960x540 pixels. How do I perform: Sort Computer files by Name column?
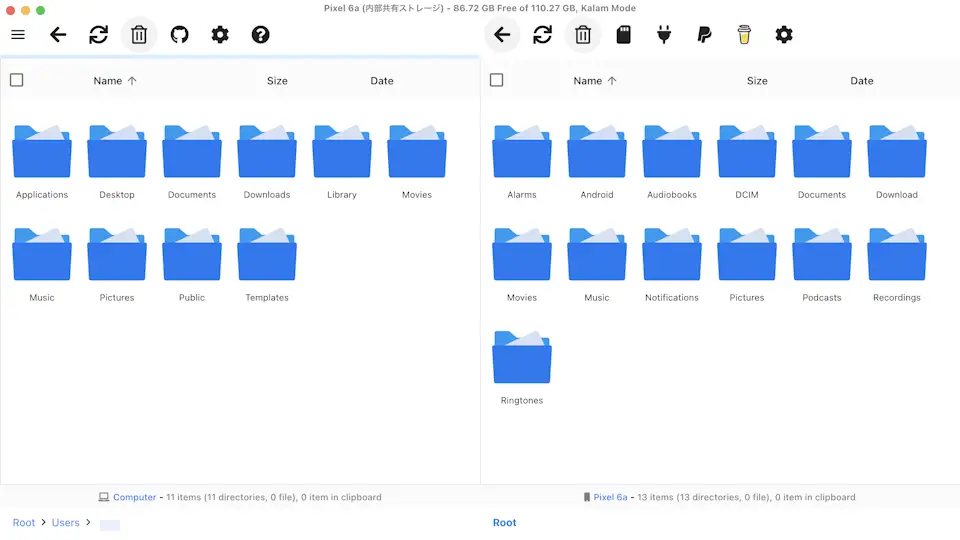108,81
